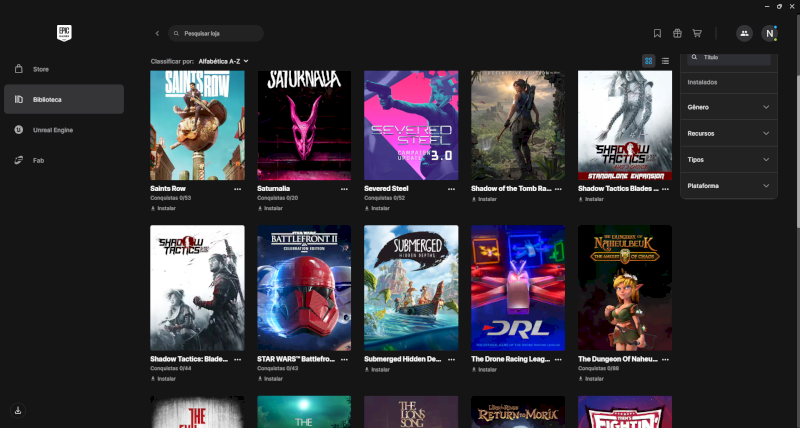
Task: Expand the Plataforma filter
Action: point(729,186)
